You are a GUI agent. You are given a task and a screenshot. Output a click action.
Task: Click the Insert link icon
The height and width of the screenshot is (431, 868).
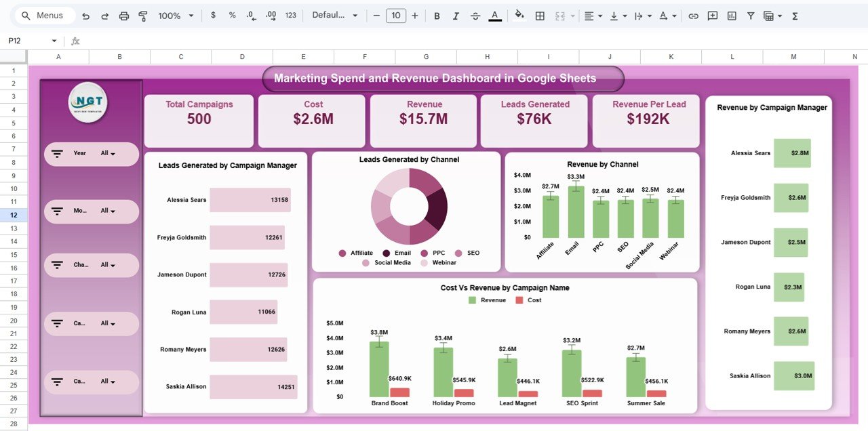(x=693, y=15)
